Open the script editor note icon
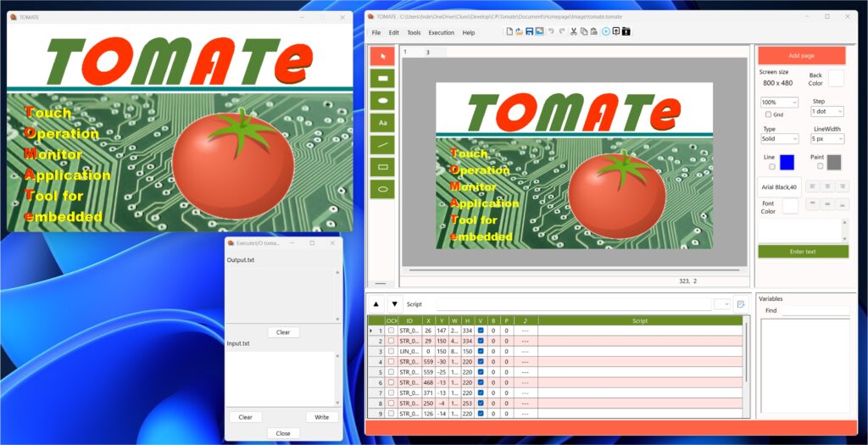 point(741,303)
